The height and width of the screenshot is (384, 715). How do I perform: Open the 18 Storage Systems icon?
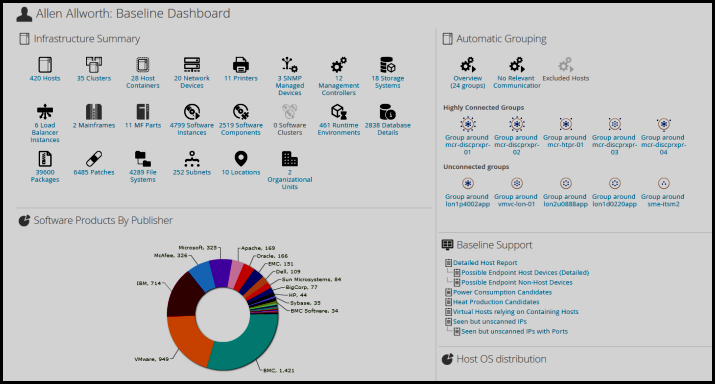tap(388, 65)
